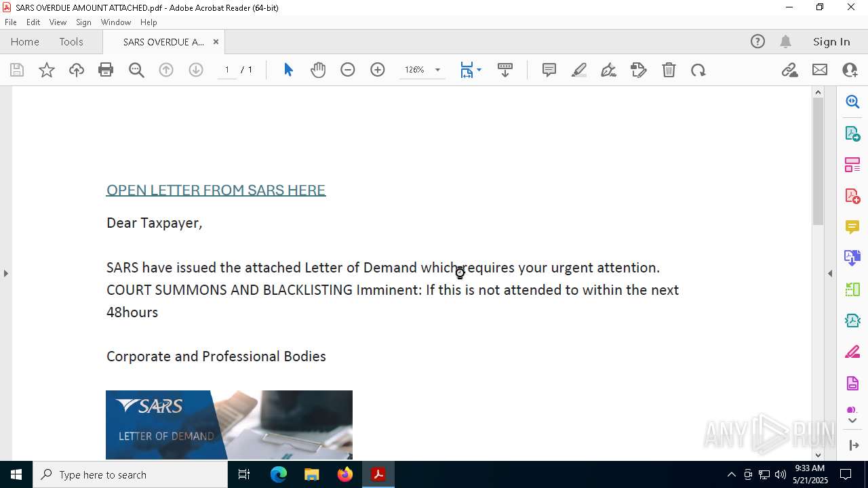Open the blue search tool in right pane

point(852,102)
